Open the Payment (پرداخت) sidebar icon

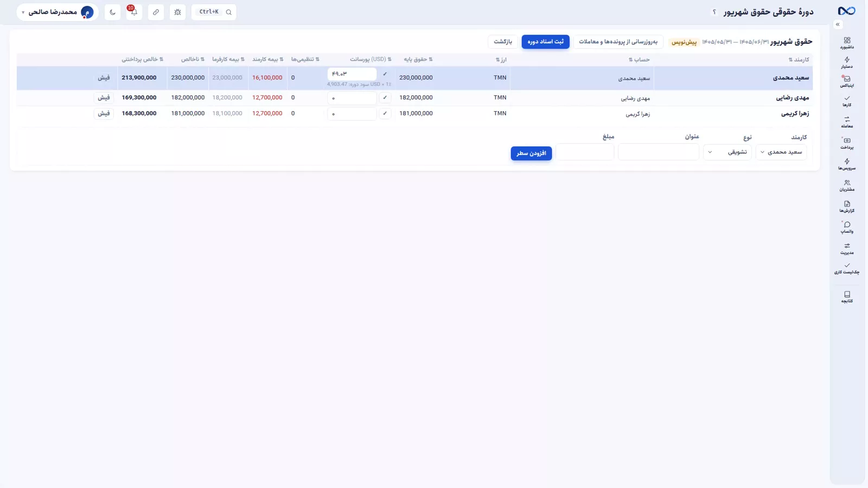[847, 143]
